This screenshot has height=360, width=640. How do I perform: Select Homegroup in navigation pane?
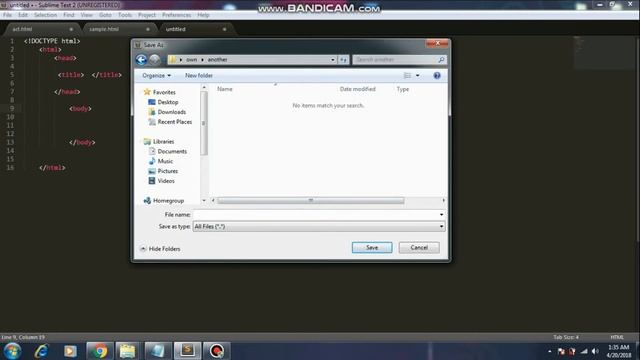[x=168, y=200]
